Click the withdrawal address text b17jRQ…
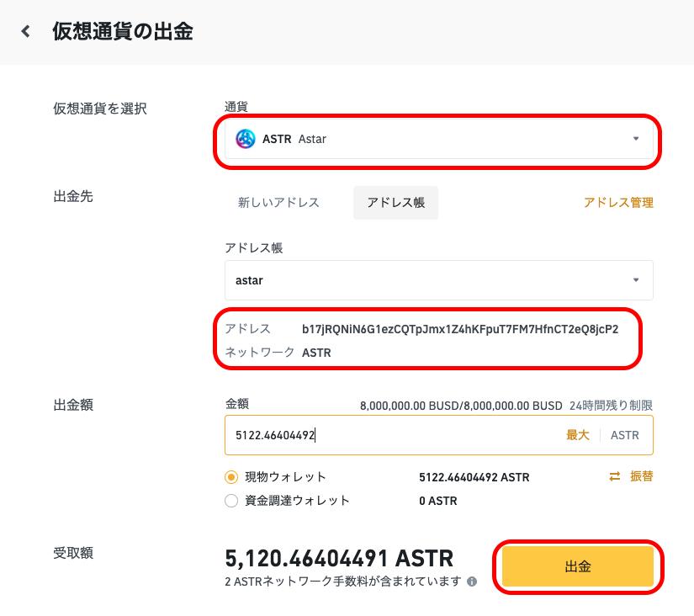The width and height of the screenshot is (694, 616). pos(460,330)
